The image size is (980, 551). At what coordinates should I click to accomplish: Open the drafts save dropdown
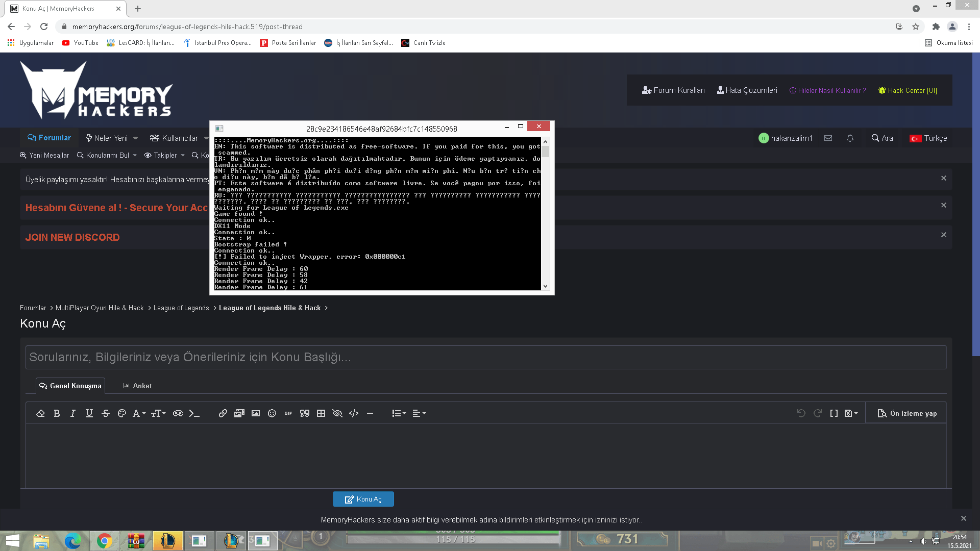[851, 413]
